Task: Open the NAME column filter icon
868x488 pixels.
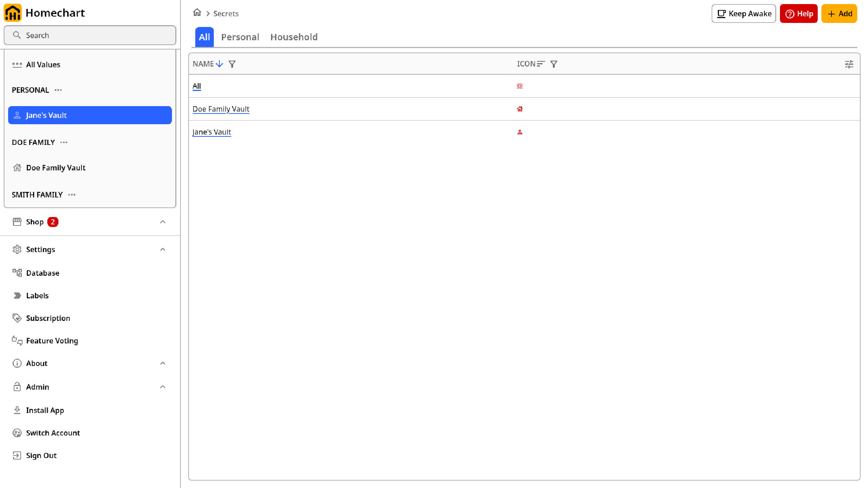Action: [x=232, y=64]
